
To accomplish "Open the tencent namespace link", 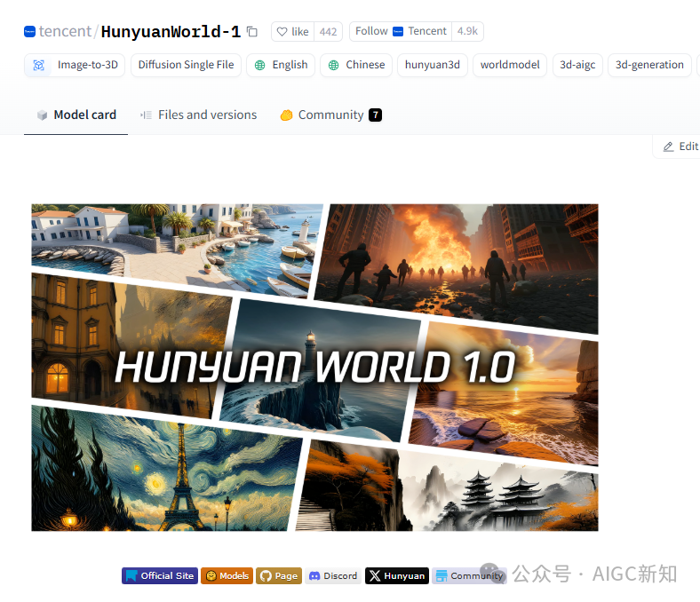I will (65, 32).
